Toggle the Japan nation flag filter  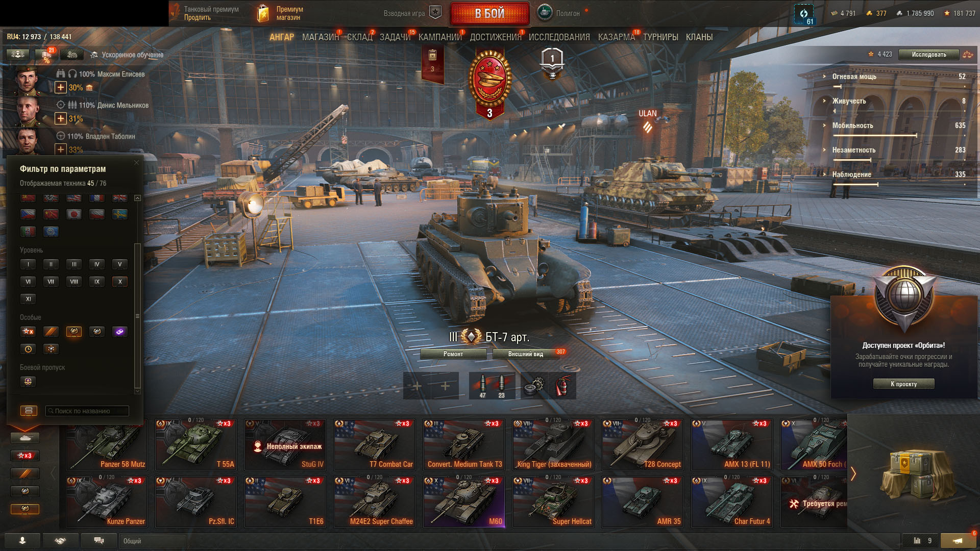click(x=74, y=214)
